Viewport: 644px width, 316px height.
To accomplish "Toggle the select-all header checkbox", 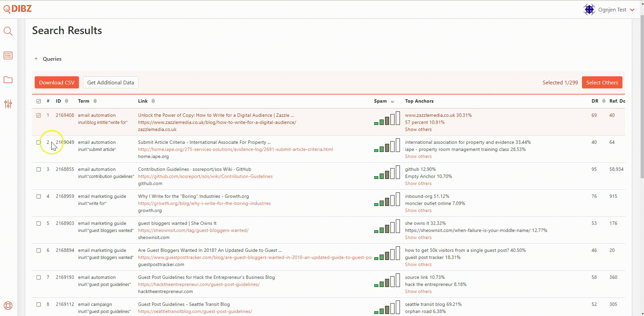I will 39,101.
